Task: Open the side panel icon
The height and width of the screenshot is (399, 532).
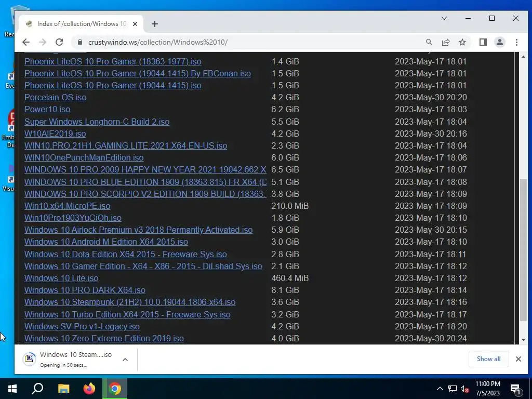Action: click(483, 42)
